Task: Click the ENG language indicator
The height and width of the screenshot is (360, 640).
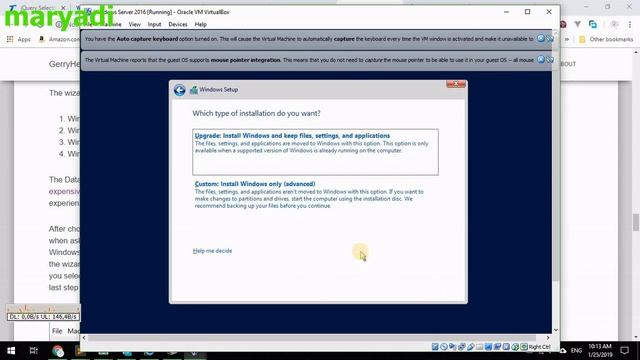Action: (x=576, y=350)
